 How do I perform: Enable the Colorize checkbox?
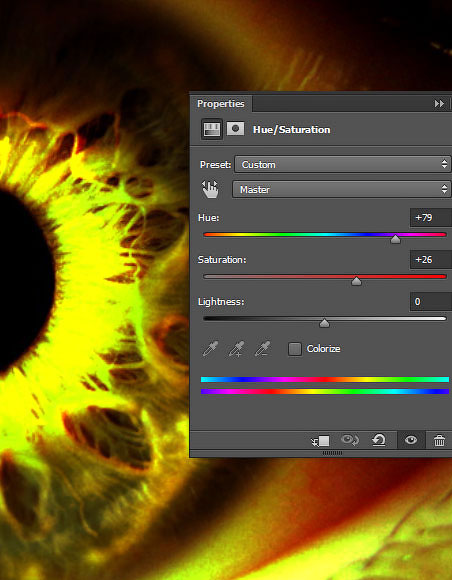pos(294,349)
